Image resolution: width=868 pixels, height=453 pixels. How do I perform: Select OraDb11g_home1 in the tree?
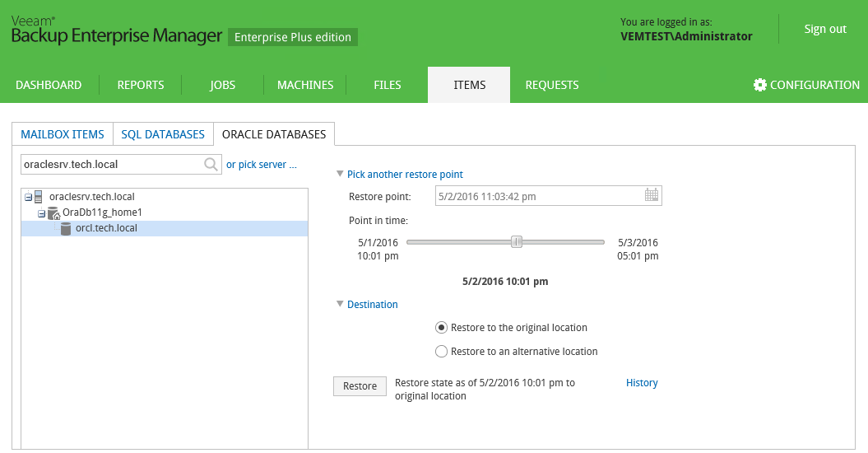click(102, 212)
